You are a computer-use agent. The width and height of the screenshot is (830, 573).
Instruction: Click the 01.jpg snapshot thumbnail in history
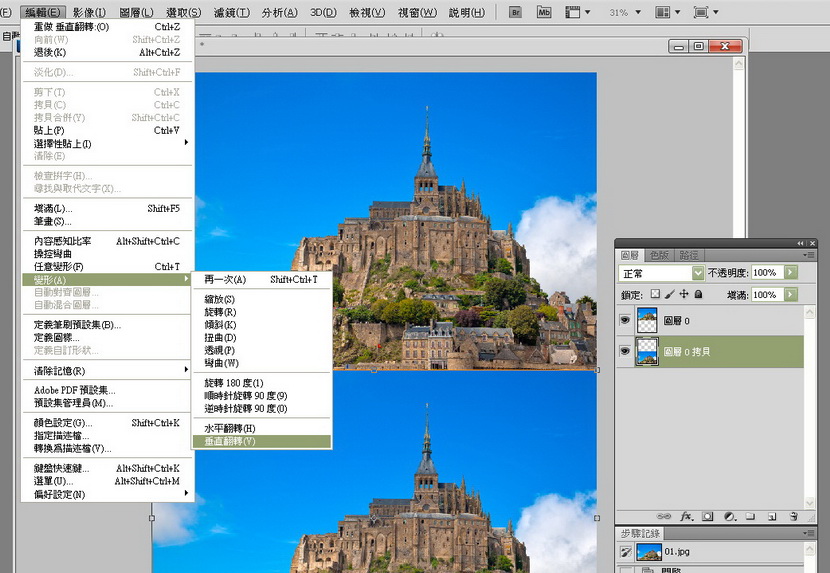click(x=649, y=552)
